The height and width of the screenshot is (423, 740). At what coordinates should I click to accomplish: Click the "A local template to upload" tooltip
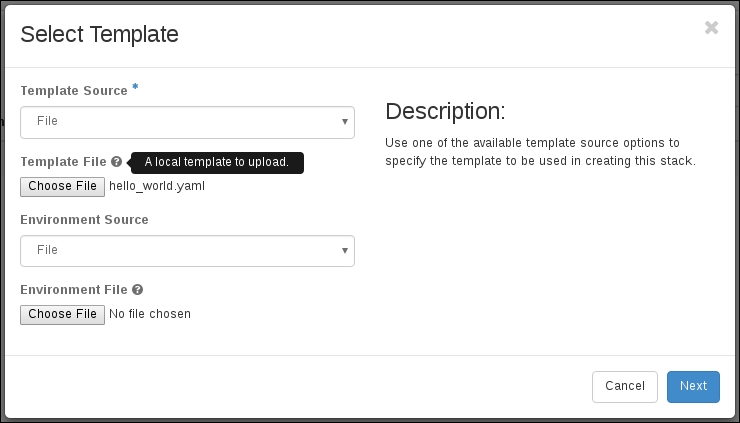tap(217, 162)
